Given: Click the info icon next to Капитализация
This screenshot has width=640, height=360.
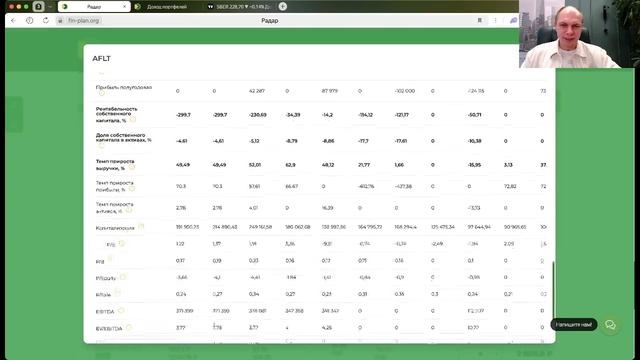Looking at the screenshot, I should pyautogui.click(x=141, y=227).
